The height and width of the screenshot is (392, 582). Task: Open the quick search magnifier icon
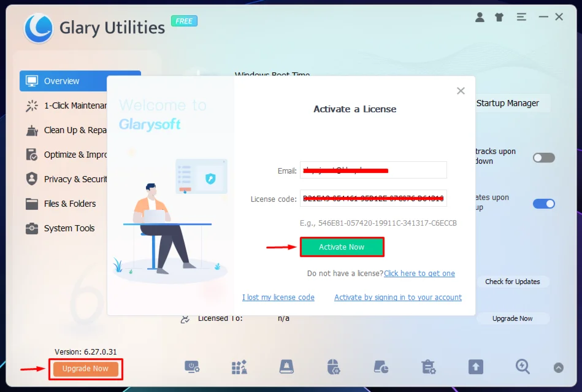pos(523,367)
